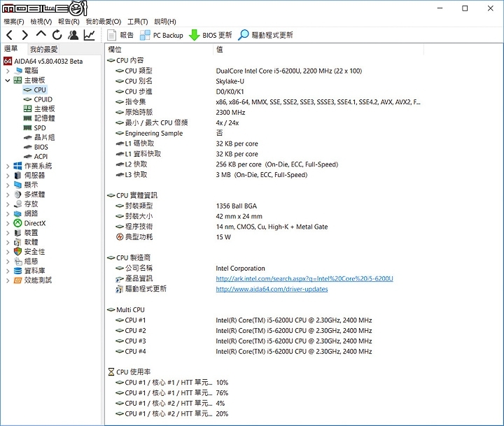Open the 我的最愛(O) menu
504x426 pixels.
click(x=103, y=22)
